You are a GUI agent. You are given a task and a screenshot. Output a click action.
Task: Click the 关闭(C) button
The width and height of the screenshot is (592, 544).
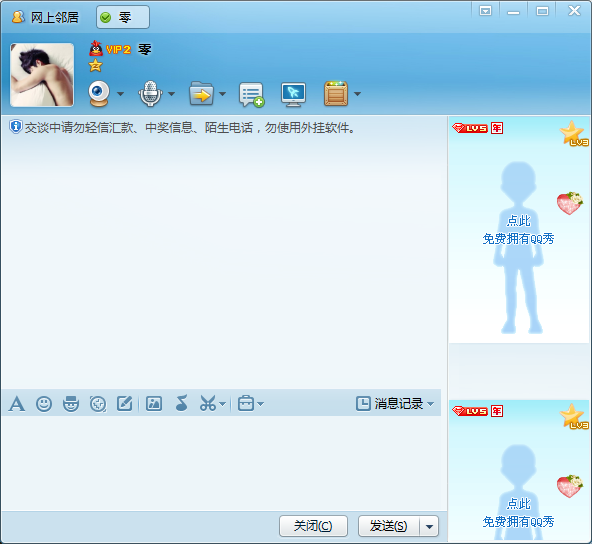pyautogui.click(x=313, y=526)
